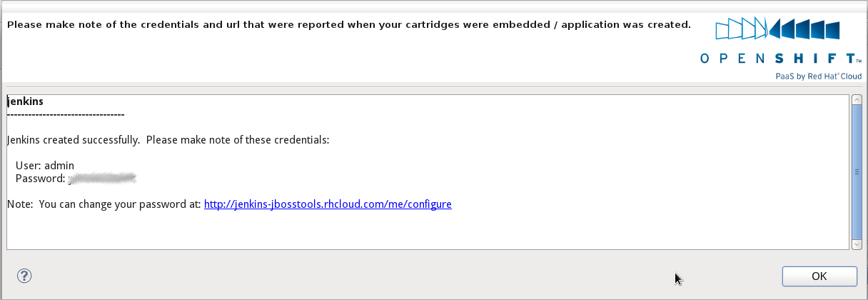
Task: Click the help question mark icon
Action: click(x=24, y=276)
